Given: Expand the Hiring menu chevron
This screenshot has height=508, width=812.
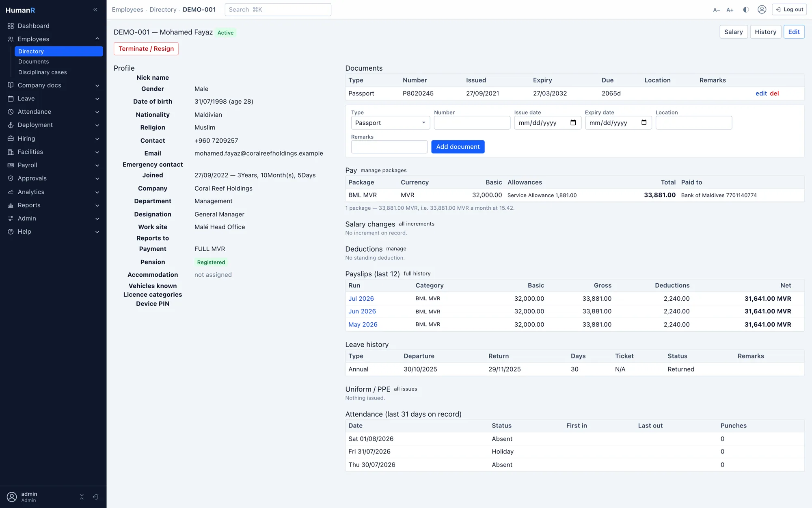Looking at the screenshot, I should point(97,139).
